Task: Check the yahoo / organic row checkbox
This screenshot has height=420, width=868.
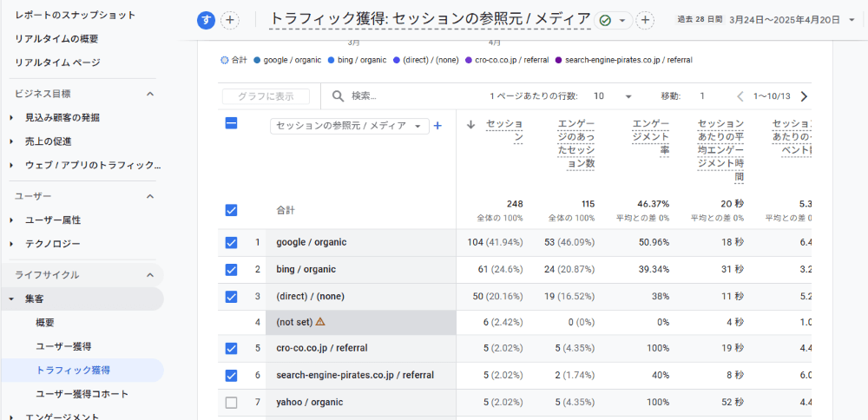Action: pos(232,403)
